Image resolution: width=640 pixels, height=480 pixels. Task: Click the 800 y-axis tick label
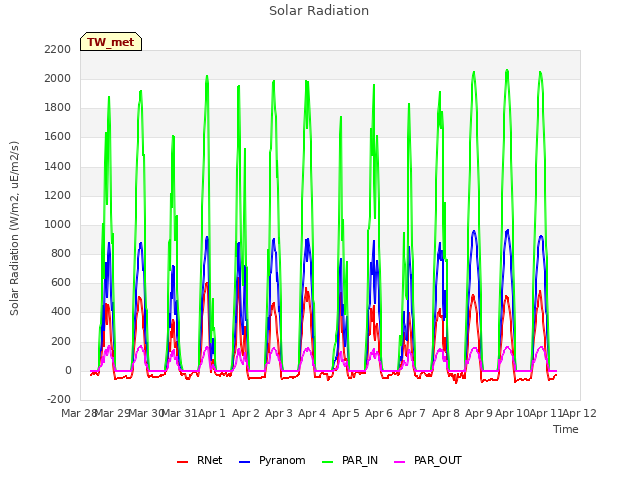pos(61,253)
